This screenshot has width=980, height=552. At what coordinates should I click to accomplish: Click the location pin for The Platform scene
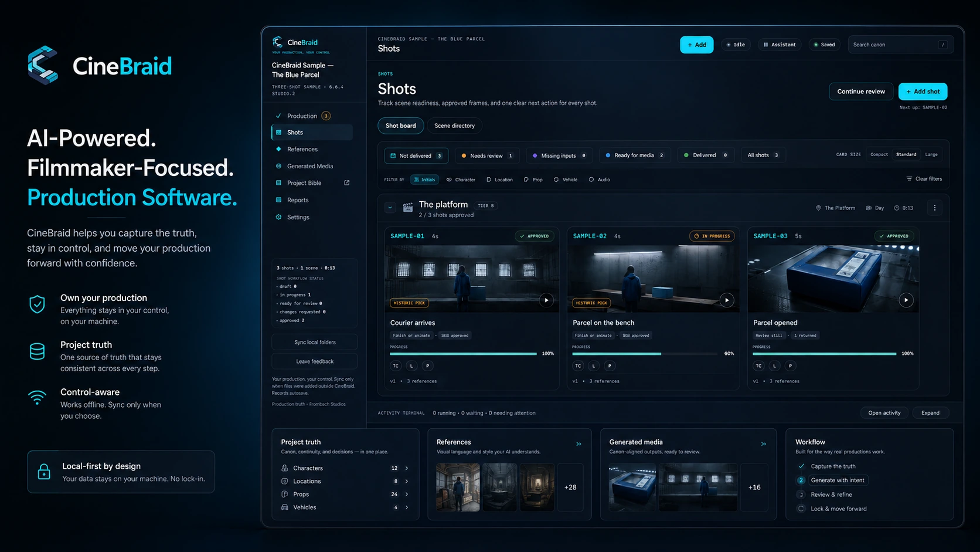click(x=818, y=208)
